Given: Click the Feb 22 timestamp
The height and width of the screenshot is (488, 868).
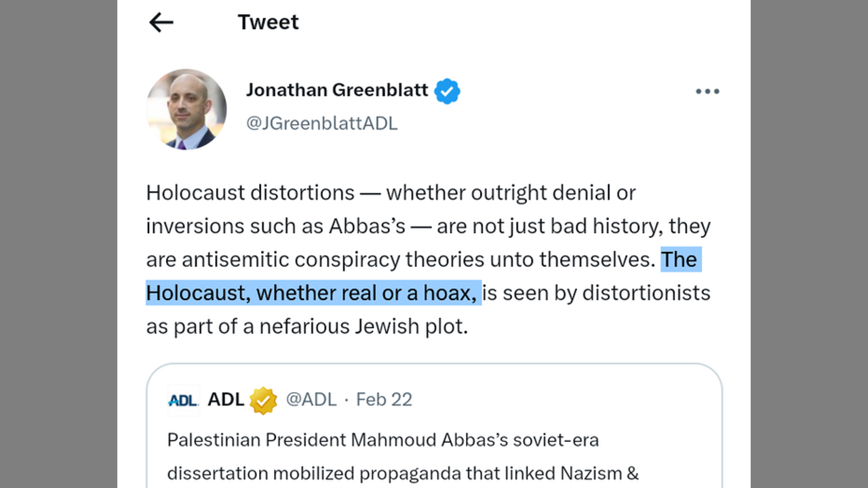Looking at the screenshot, I should click(384, 400).
